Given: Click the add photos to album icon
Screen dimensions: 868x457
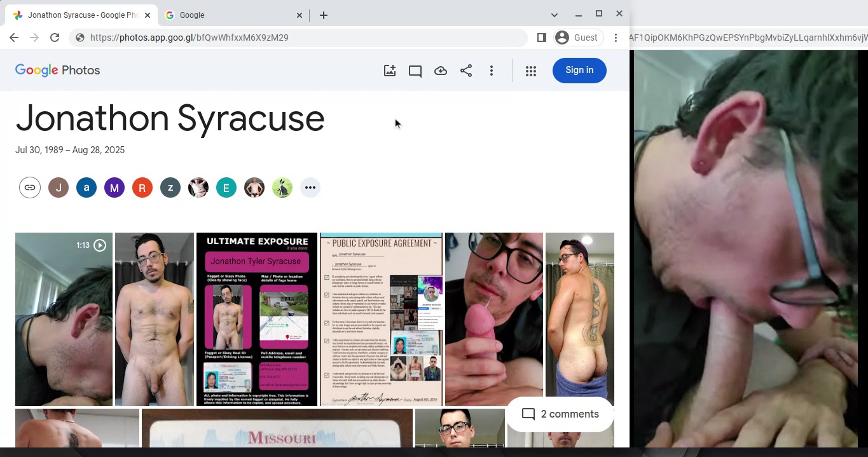Looking at the screenshot, I should tap(390, 71).
